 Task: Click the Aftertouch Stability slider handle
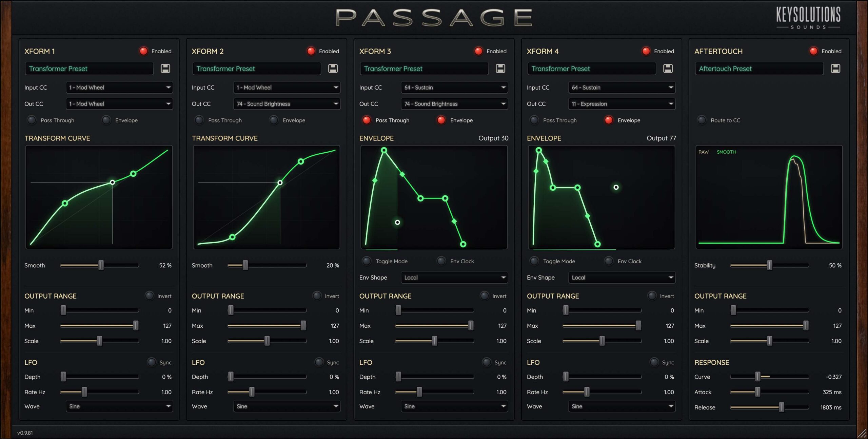click(x=770, y=265)
